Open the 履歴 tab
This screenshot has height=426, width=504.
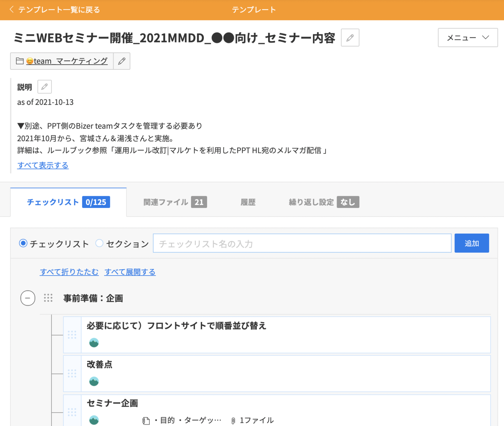(248, 202)
